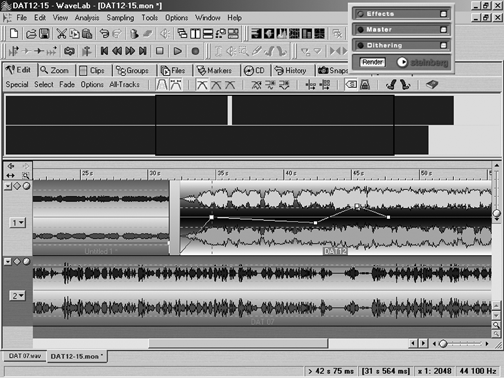The image size is (504, 378).
Task: Open the track 2 number dropdown
Action: click(17, 295)
